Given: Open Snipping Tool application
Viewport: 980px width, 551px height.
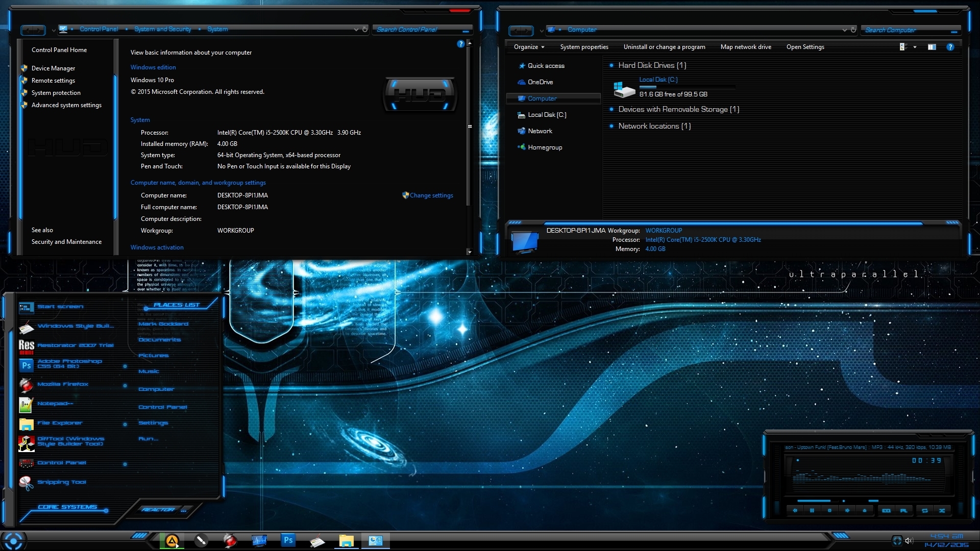Looking at the screenshot, I should click(x=60, y=482).
